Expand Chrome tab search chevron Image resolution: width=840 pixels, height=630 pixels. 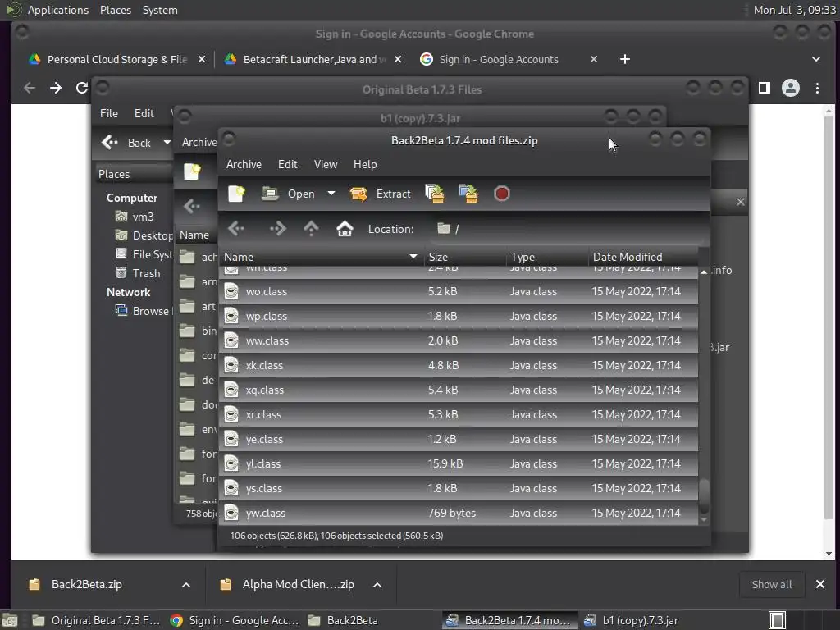pos(816,59)
